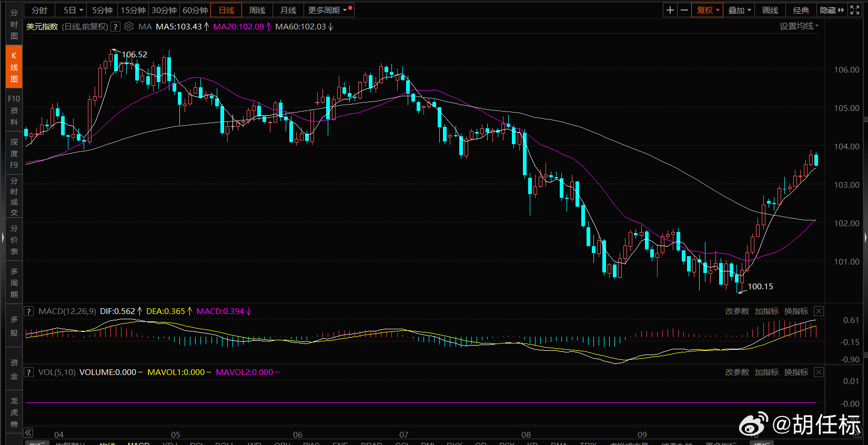Open MA settings gear icon
Image resolution: width=868 pixels, height=445 pixels.
[x=129, y=26]
